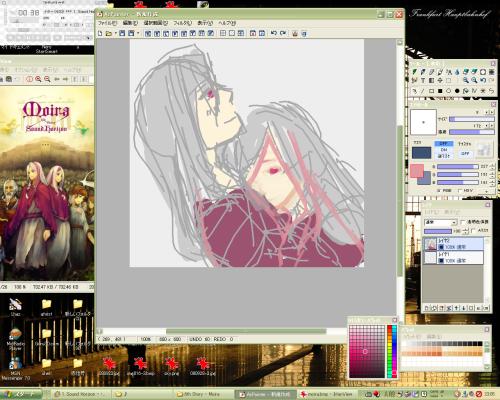Click the plus button beside the HSV option
The width and height of the screenshot is (500, 400).
[x=487, y=191]
